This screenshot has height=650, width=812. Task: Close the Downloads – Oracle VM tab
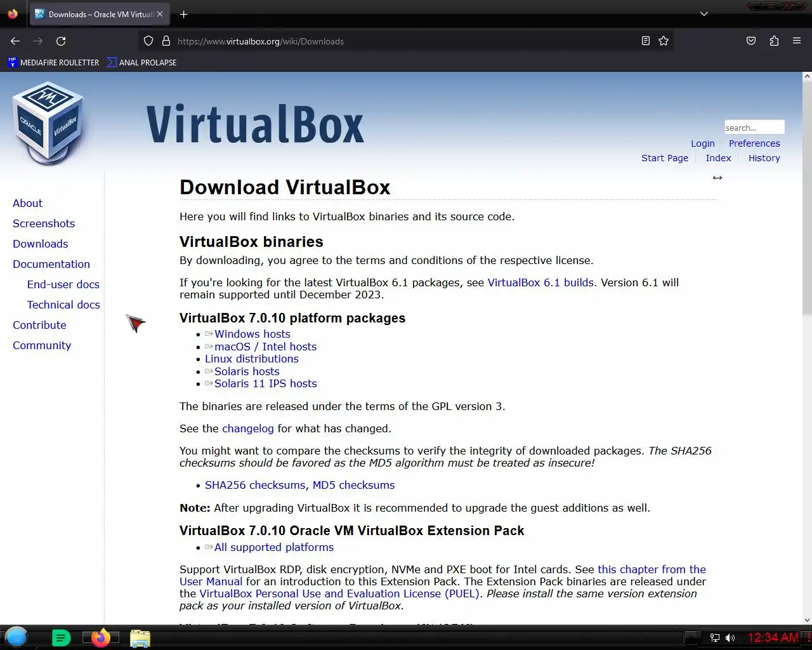(160, 14)
